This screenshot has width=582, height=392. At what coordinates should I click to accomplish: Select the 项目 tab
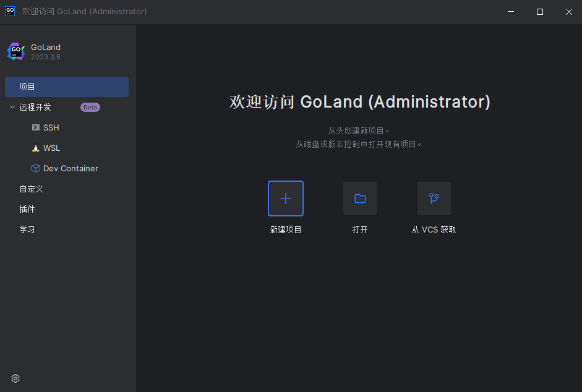(x=67, y=87)
